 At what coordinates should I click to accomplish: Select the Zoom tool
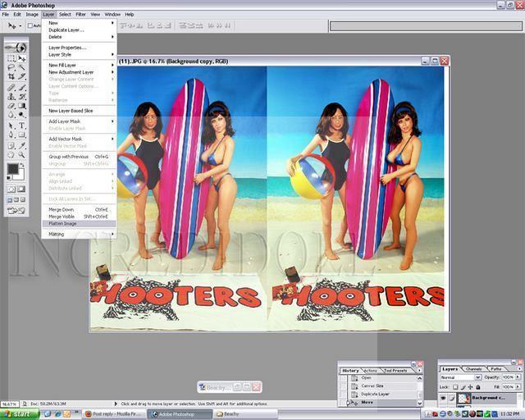click(22, 155)
